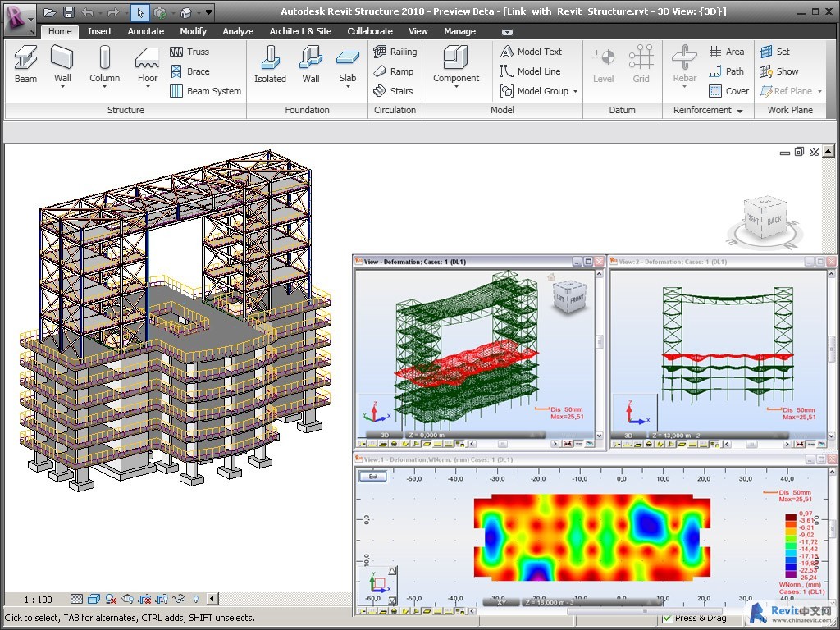The width and height of the screenshot is (840, 630).
Task: Select the Column tool
Action: [x=104, y=65]
